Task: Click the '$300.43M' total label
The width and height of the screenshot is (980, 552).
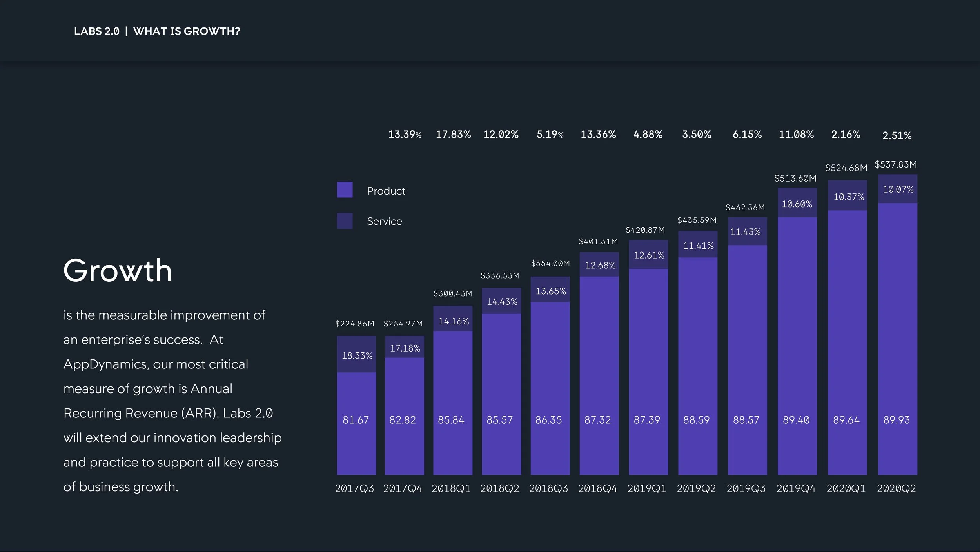Action: point(453,293)
